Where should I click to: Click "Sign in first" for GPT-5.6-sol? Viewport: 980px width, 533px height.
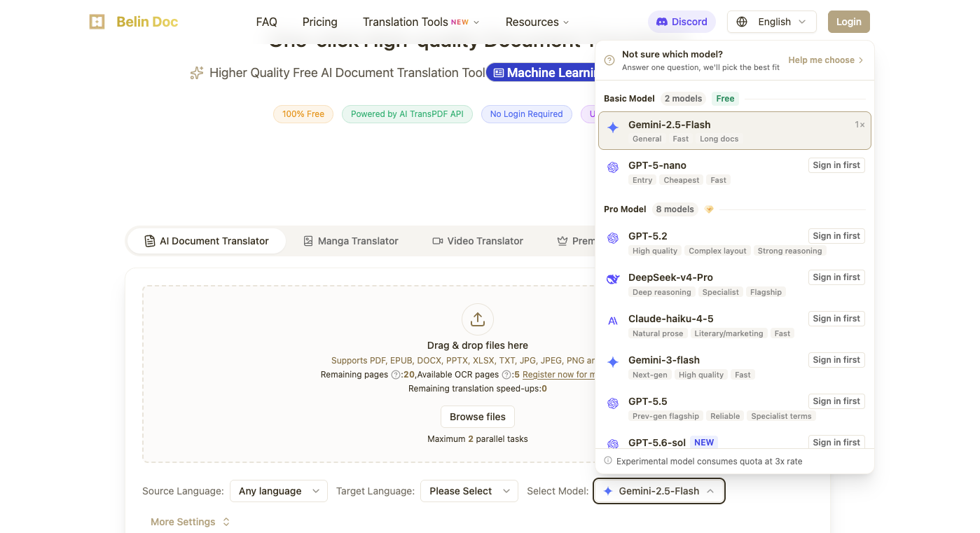click(x=836, y=442)
